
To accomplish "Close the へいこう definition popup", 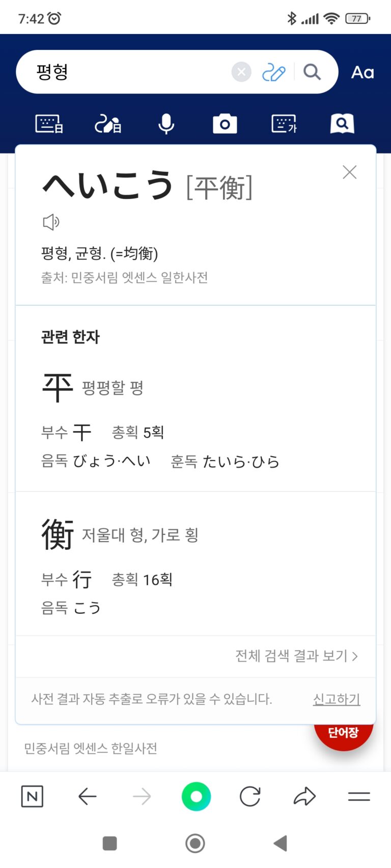I will click(x=349, y=172).
